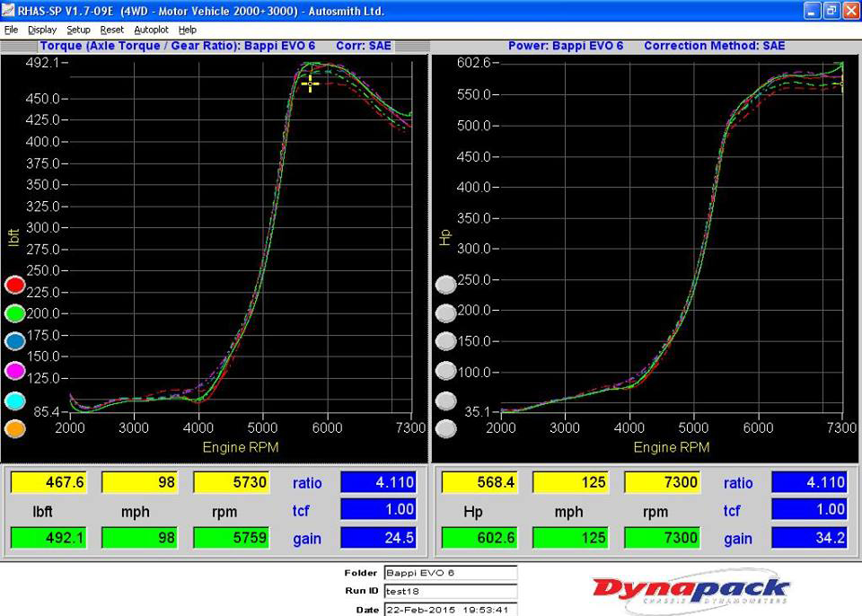Click the green 5759 rpm field
Viewport: 862px width, 616px height.
point(232,537)
